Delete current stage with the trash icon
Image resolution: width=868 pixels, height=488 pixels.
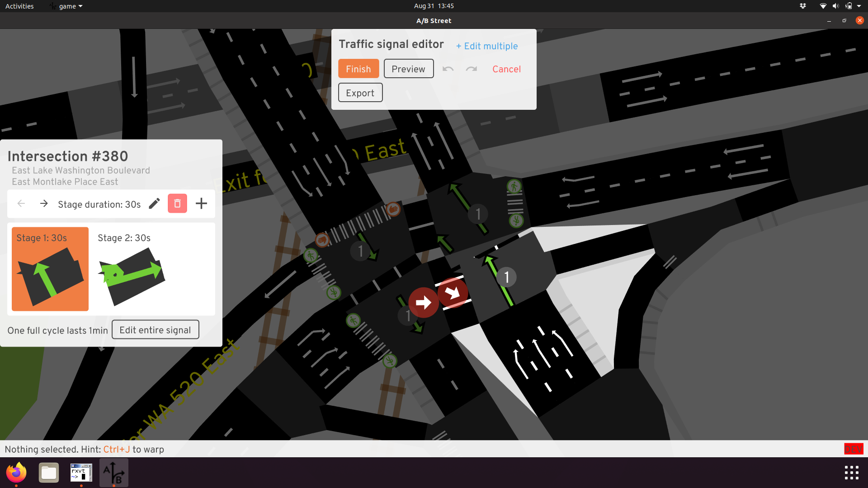pos(177,204)
